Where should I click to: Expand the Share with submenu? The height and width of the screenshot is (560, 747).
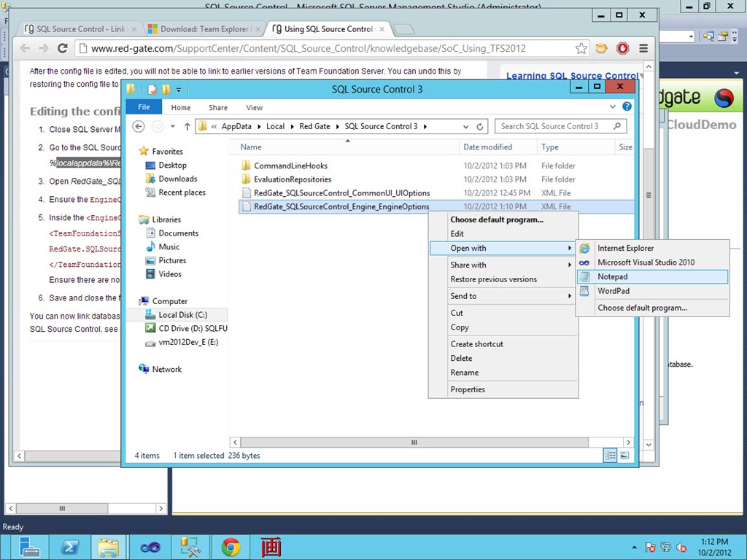(x=503, y=265)
